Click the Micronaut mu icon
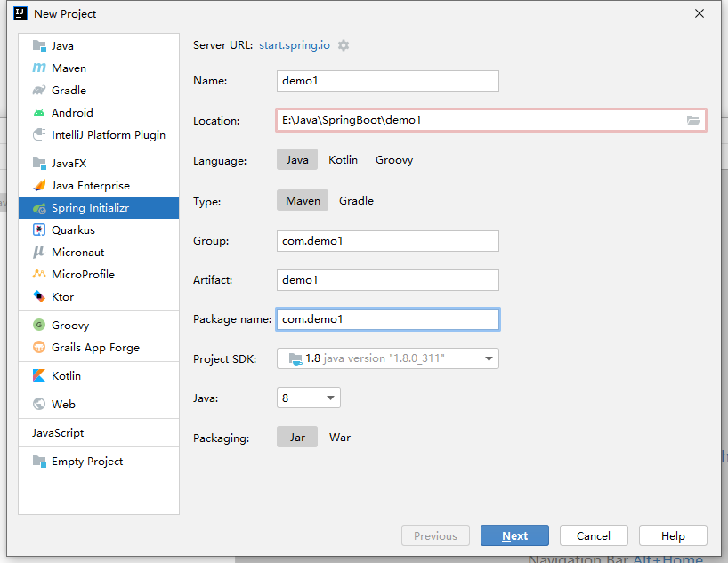 click(39, 252)
